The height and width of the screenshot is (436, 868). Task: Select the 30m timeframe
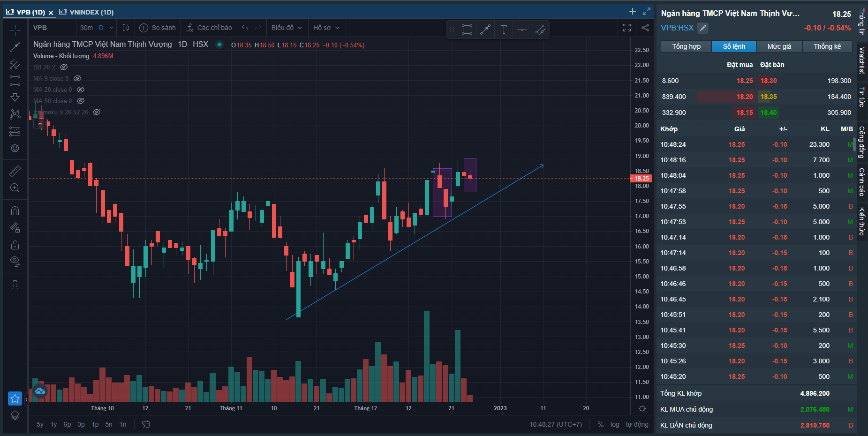(86, 28)
